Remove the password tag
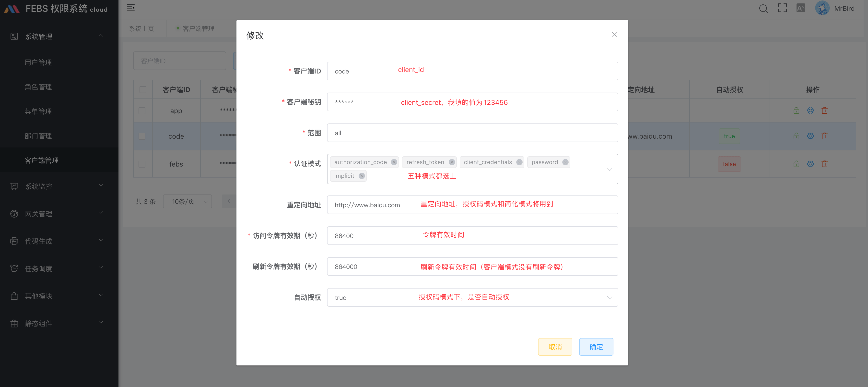 click(x=565, y=162)
